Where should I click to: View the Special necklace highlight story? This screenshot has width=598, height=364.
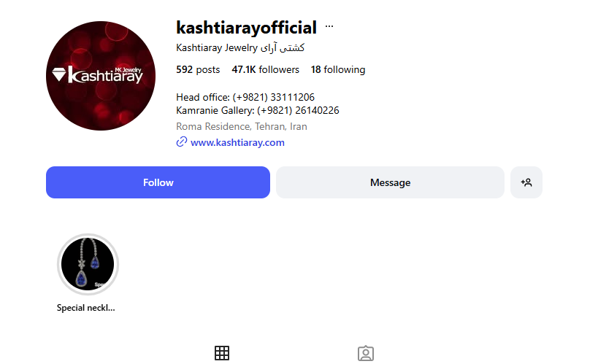[x=88, y=264]
